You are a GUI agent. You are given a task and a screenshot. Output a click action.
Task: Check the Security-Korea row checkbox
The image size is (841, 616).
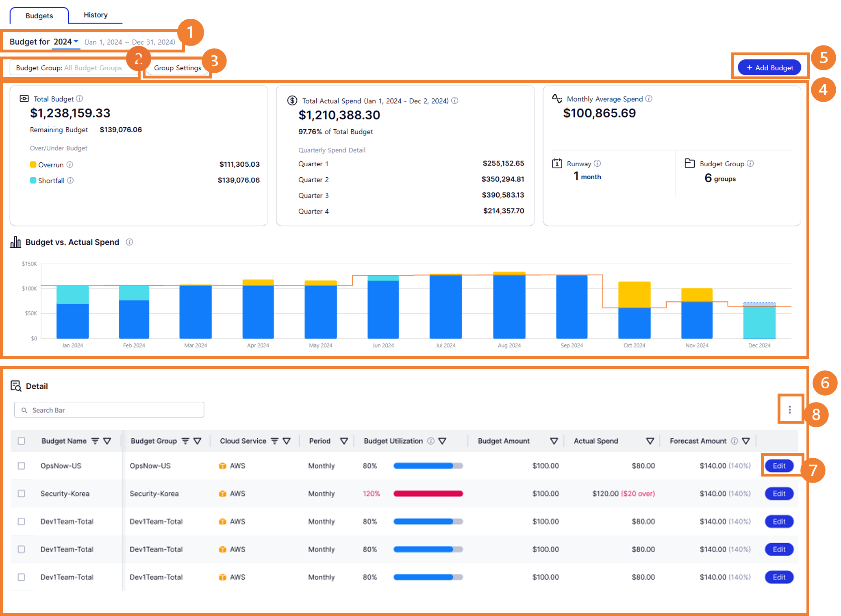click(x=22, y=494)
